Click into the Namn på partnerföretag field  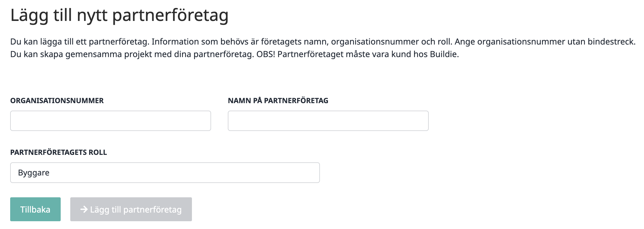point(328,121)
